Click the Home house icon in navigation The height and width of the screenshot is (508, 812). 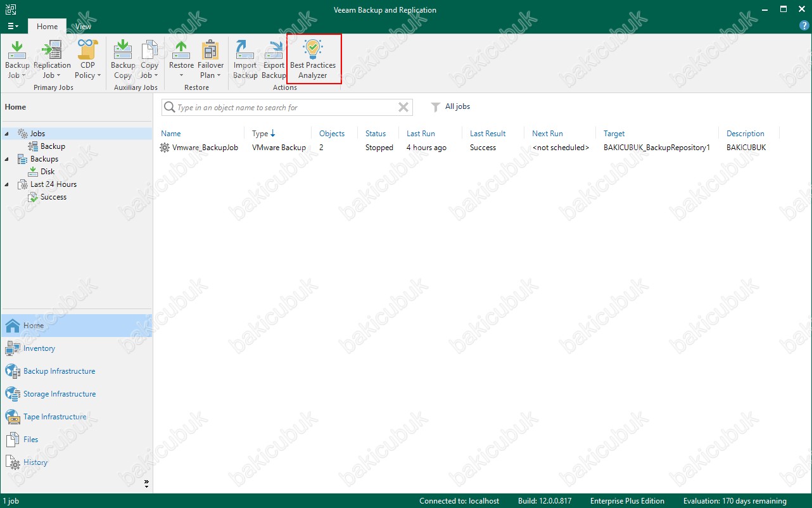coord(13,326)
